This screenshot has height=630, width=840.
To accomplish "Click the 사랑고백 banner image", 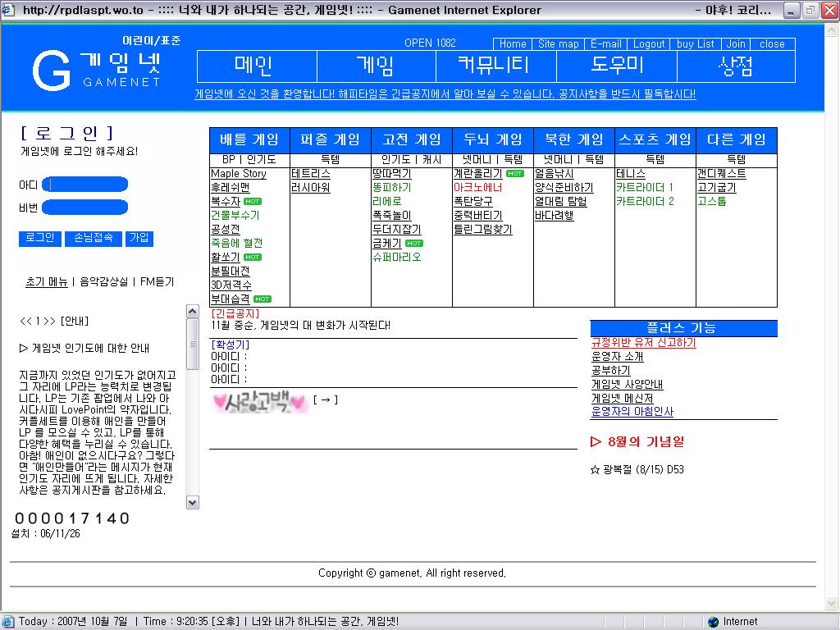I will pyautogui.click(x=259, y=401).
